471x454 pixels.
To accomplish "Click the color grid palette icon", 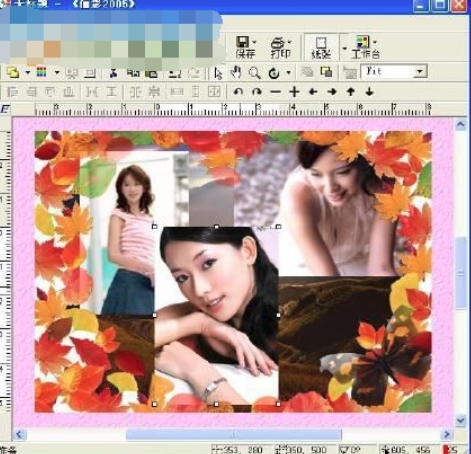I will tap(42, 72).
